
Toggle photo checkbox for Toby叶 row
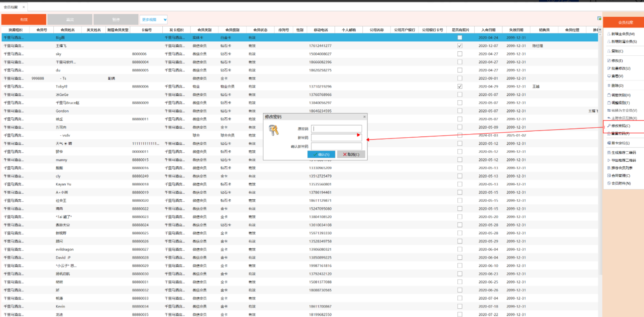point(460,86)
